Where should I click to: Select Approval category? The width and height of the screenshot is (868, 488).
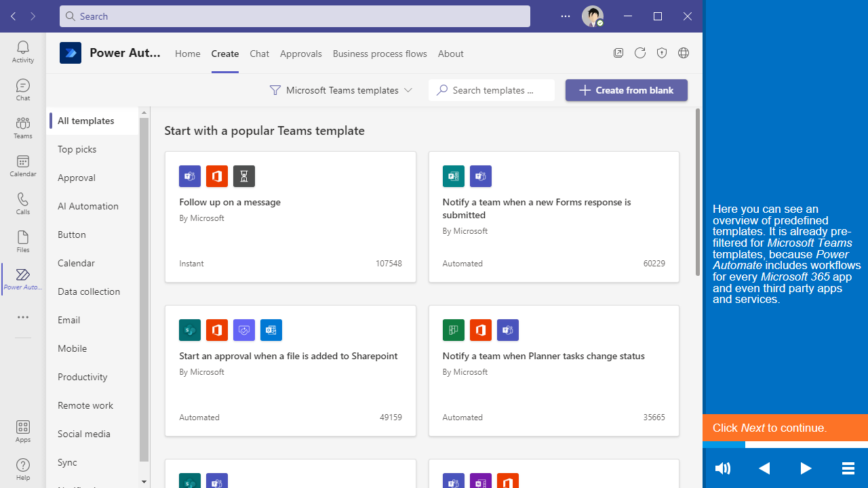tap(94, 178)
